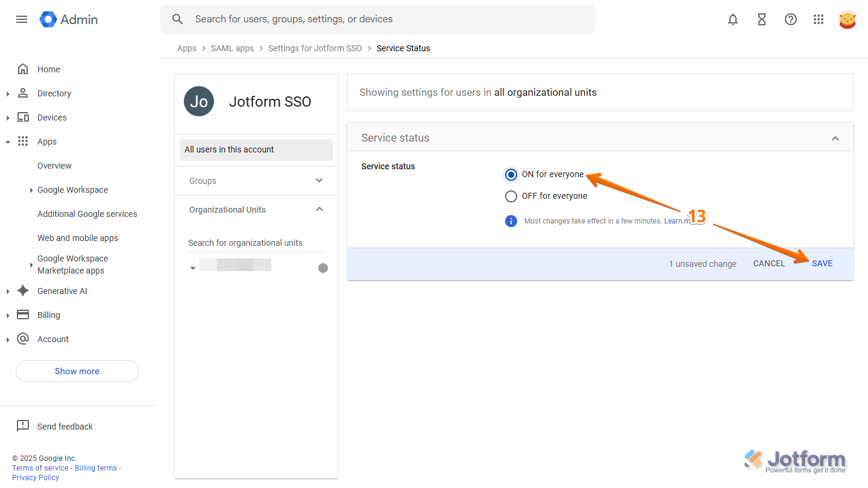Expand Google Workspace Marketplace apps arrow
The width and height of the screenshot is (868, 488).
(x=31, y=265)
